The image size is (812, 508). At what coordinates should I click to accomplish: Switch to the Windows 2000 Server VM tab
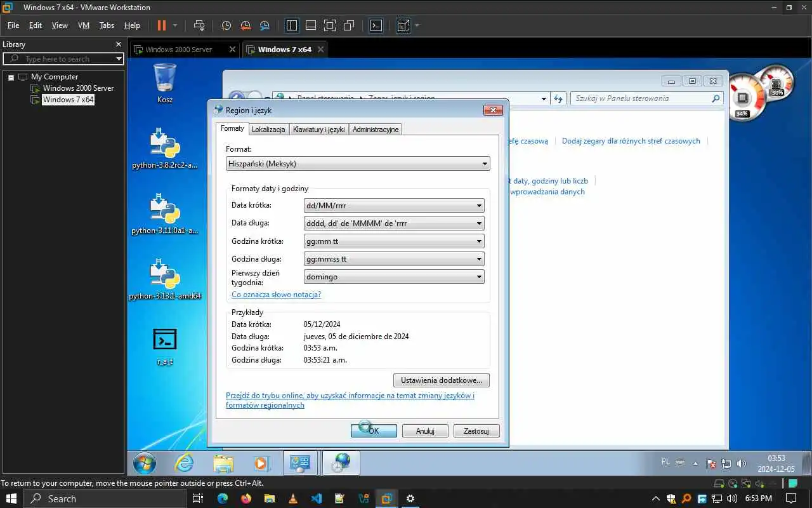point(178,50)
